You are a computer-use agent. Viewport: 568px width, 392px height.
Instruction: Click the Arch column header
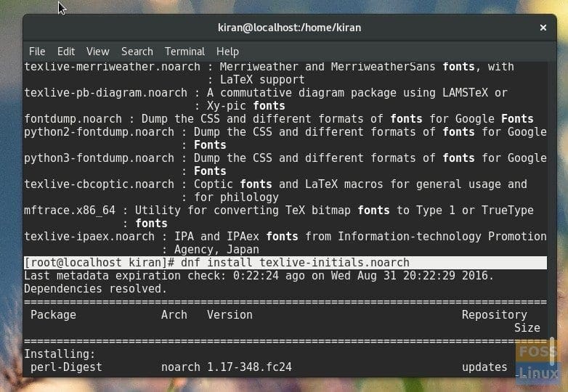pyautogui.click(x=174, y=314)
